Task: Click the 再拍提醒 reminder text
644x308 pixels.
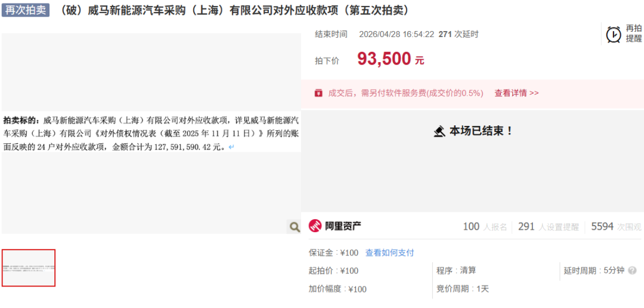Action: pyautogui.click(x=634, y=33)
